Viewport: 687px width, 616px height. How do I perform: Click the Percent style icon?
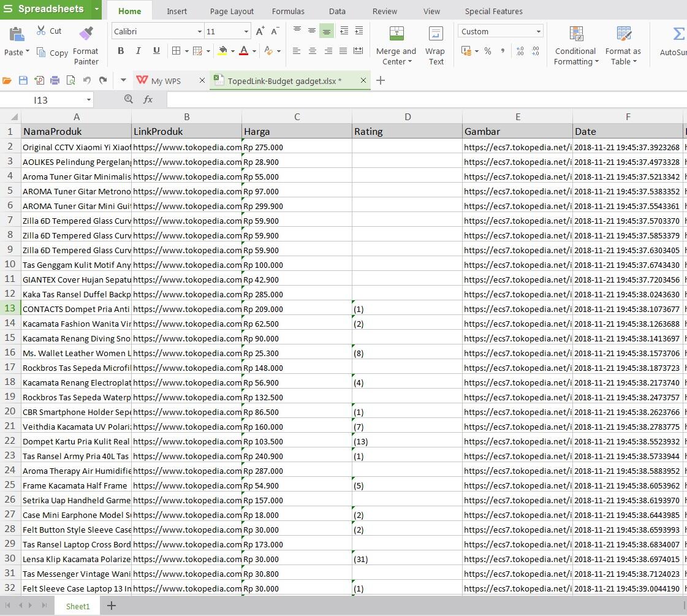488,51
